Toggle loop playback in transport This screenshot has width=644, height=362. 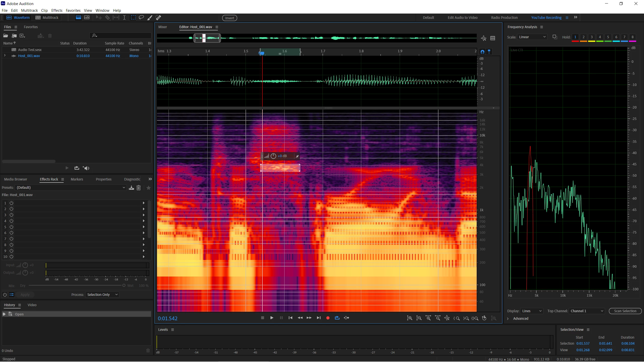[x=337, y=318]
